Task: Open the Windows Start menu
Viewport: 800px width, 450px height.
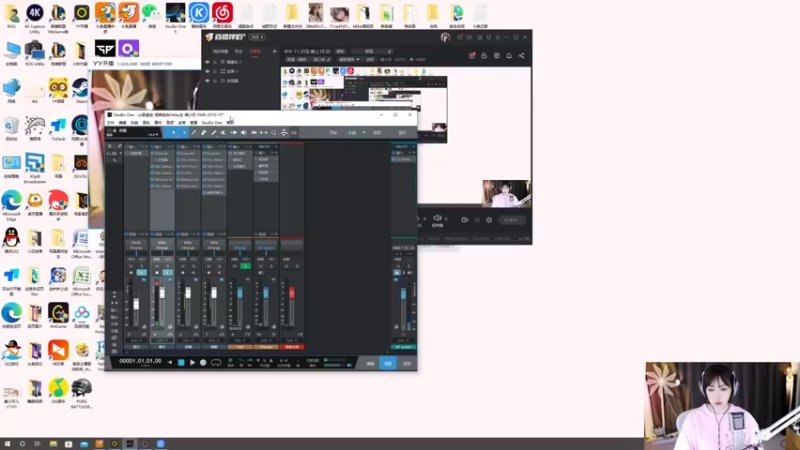Action: click(7, 444)
